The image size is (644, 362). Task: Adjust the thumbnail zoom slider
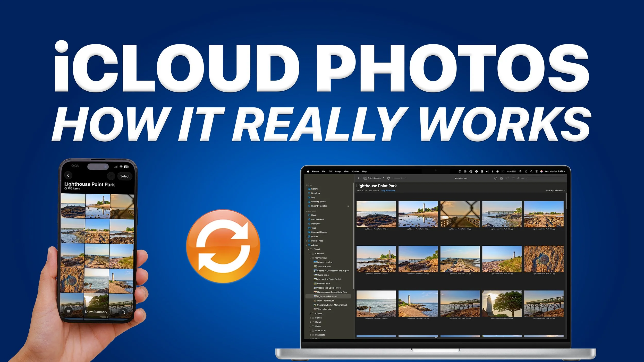(x=399, y=178)
